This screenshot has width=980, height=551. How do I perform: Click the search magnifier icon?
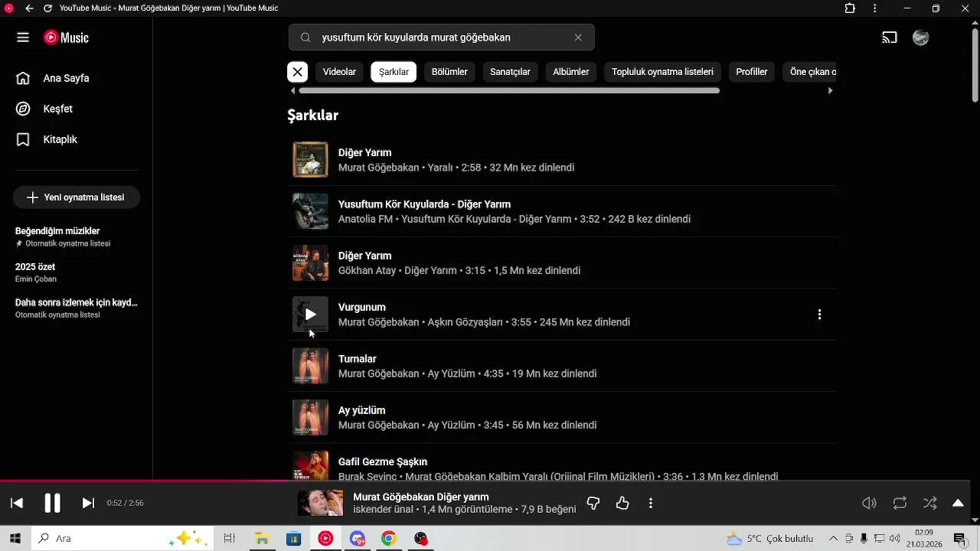pos(305,37)
